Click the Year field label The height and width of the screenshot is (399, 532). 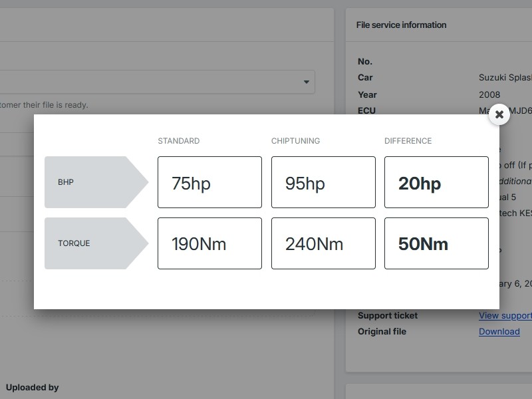point(367,94)
